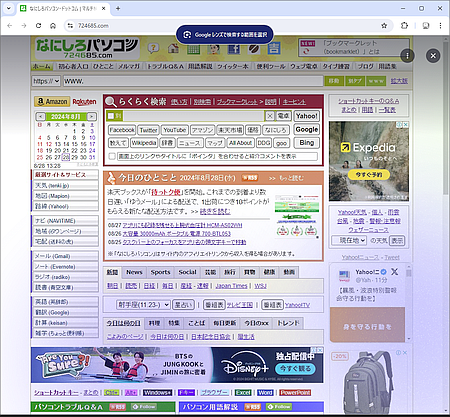Switch to the トレンド tab

288,323
